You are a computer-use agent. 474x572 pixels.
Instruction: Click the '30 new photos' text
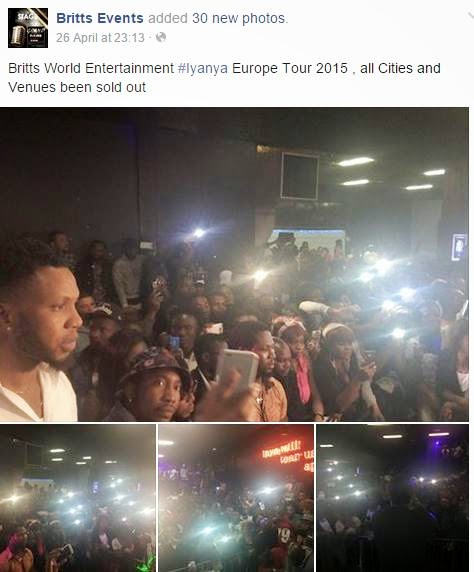(x=239, y=18)
